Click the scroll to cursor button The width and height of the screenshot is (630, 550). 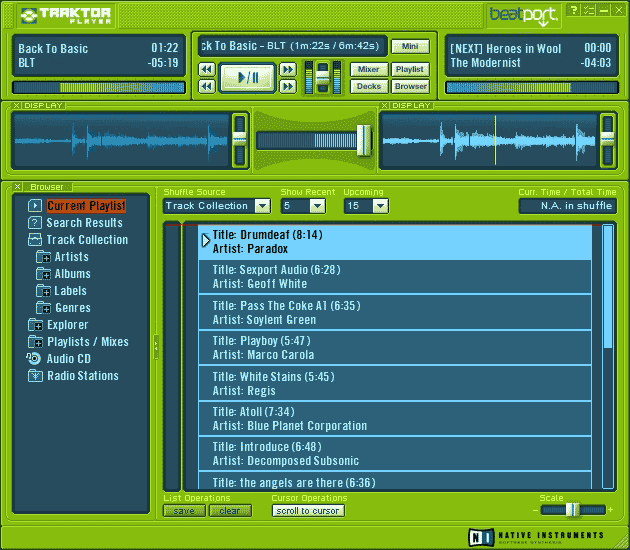click(x=308, y=511)
